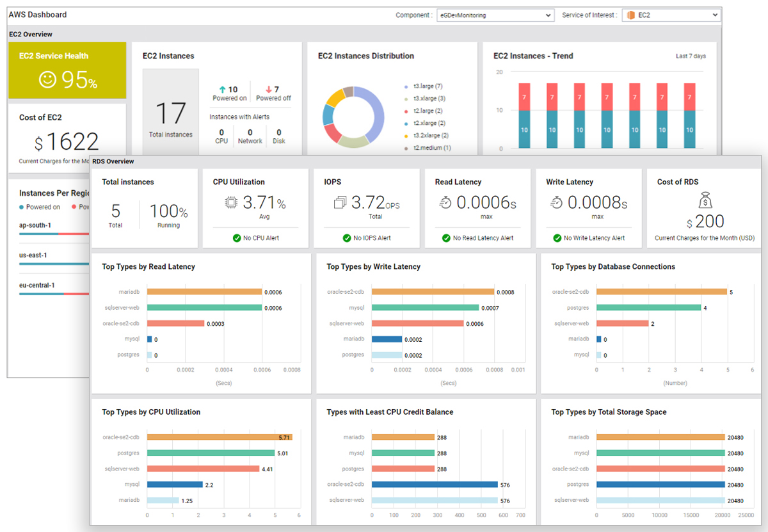Click the t2.xlarge (2) legend dot
The width and height of the screenshot is (768, 532).
pyautogui.click(x=406, y=123)
